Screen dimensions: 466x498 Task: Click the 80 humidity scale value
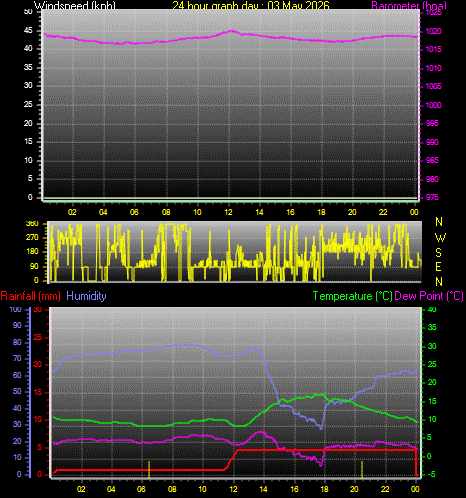(x=17, y=342)
